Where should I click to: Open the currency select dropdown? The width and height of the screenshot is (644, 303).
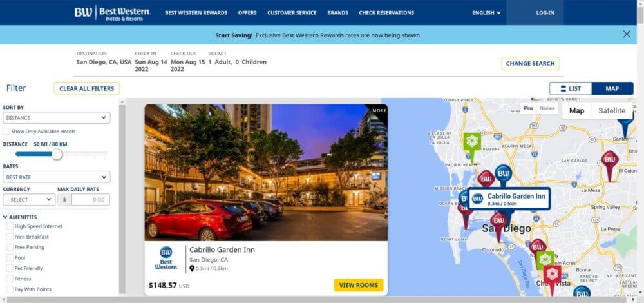point(29,200)
